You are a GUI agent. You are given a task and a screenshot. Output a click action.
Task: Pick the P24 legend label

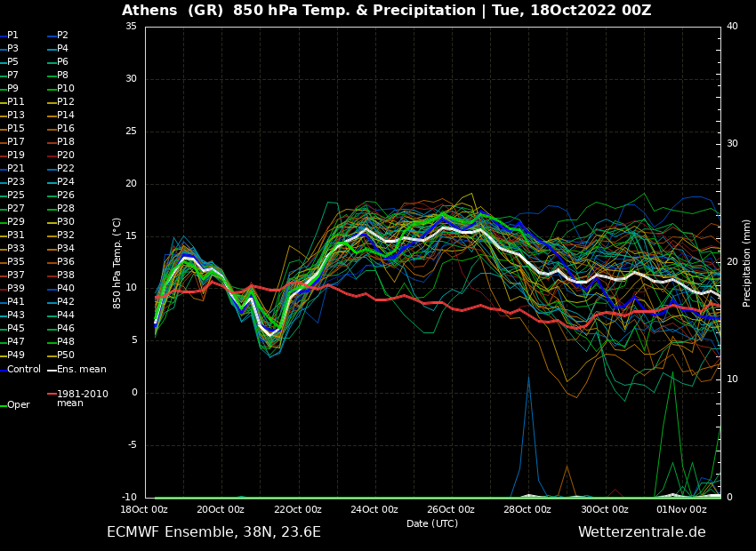pos(66,181)
